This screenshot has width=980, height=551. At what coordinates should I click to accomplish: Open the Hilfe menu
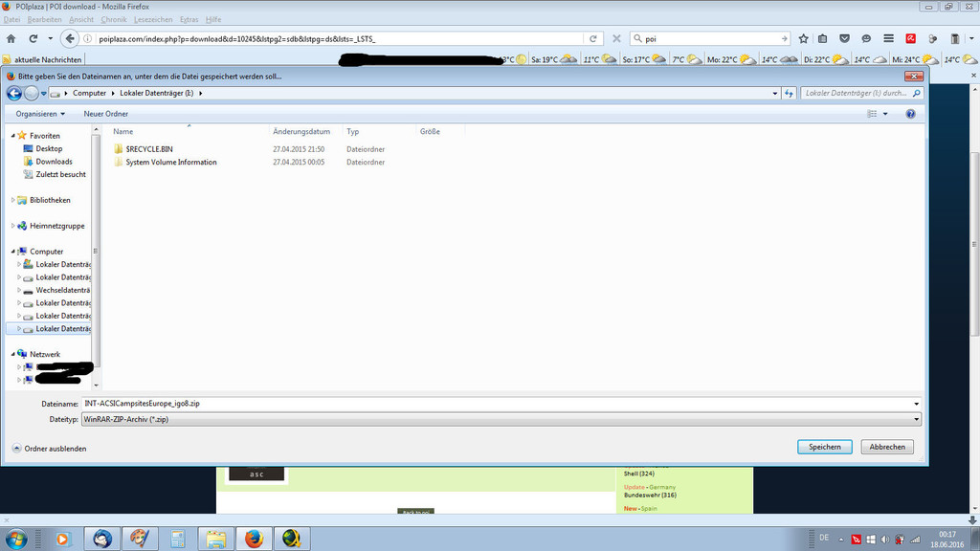pos(213,19)
